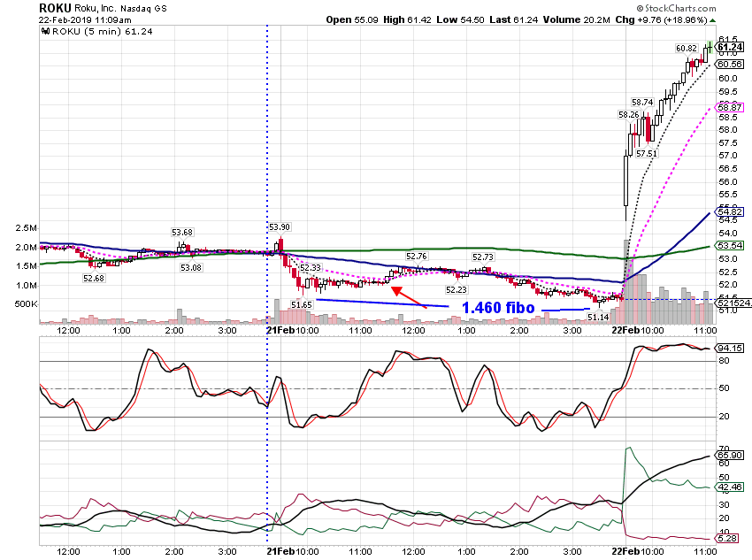
Task: Click the 52.73 price label
Action: click(482, 257)
